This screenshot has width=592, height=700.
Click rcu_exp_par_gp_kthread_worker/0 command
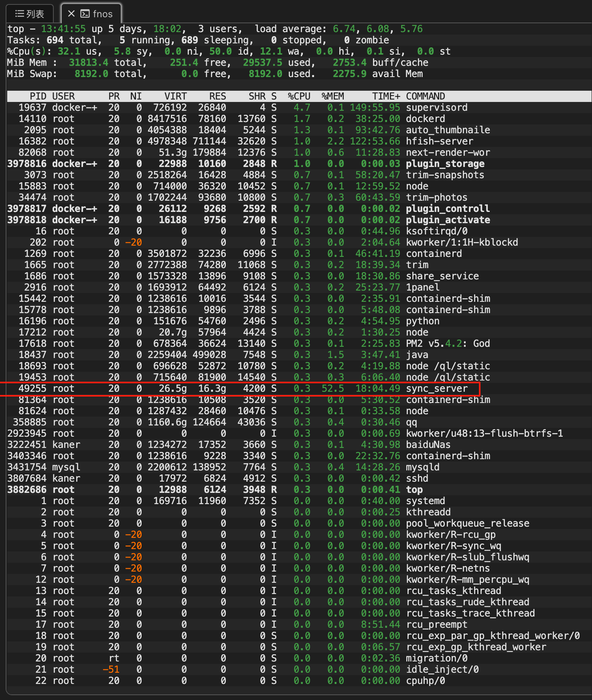point(493,636)
